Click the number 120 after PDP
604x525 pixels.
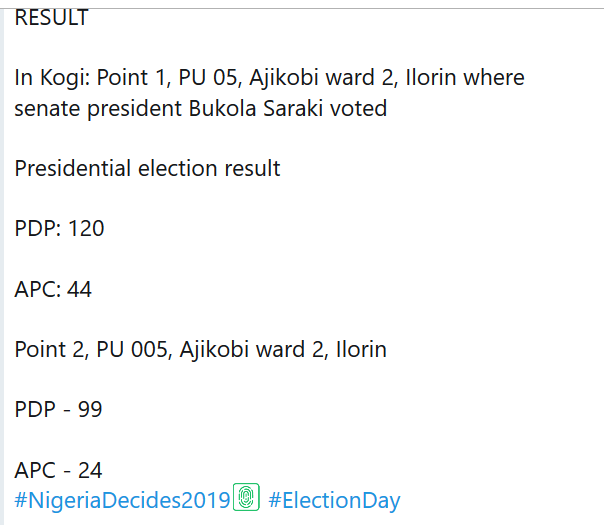[86, 229]
